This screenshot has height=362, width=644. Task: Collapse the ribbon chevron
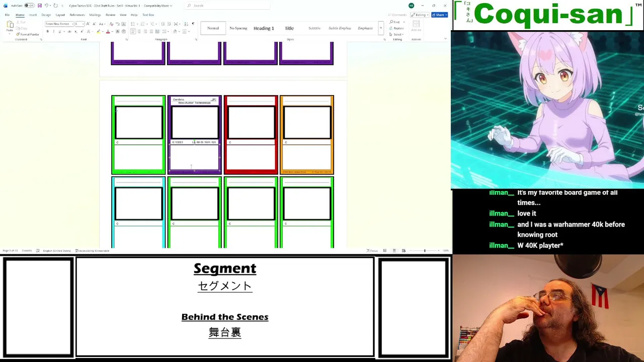coord(445,38)
